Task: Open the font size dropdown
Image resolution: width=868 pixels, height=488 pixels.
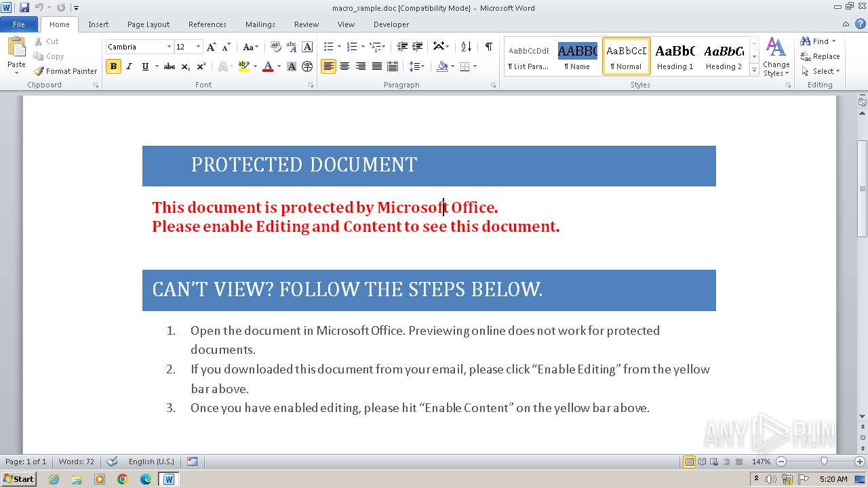Action: [x=198, y=47]
